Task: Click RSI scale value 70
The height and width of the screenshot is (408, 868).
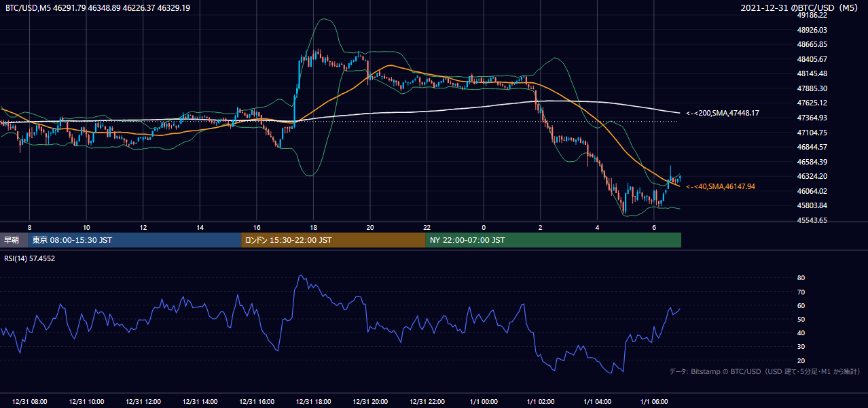Action: [x=801, y=292]
